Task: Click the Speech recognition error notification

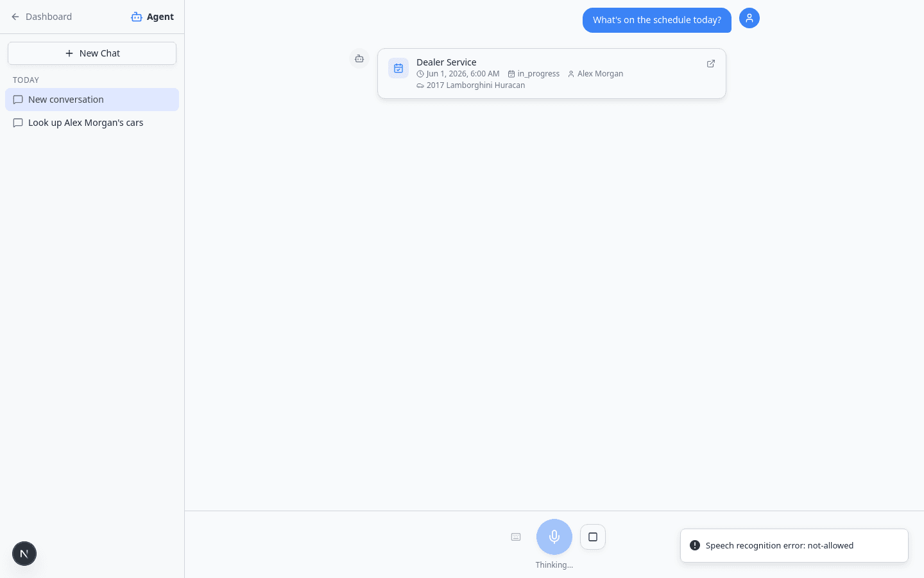Action: pyautogui.click(x=794, y=545)
